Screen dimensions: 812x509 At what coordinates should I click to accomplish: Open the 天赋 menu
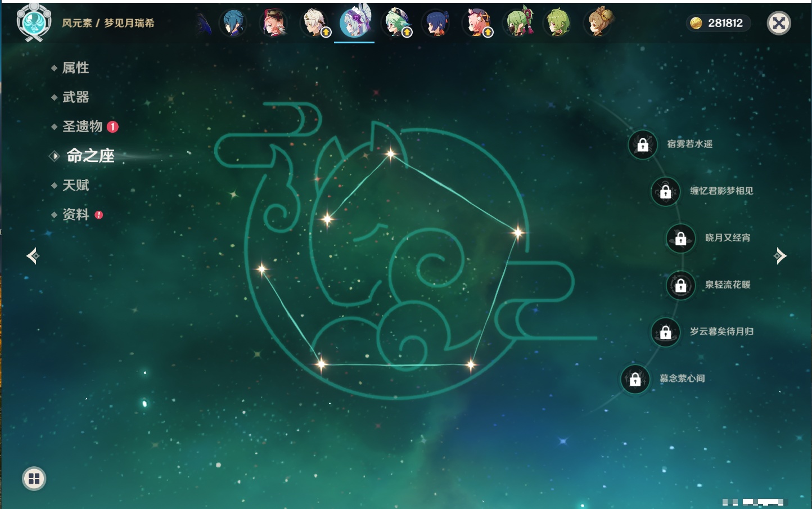click(75, 185)
